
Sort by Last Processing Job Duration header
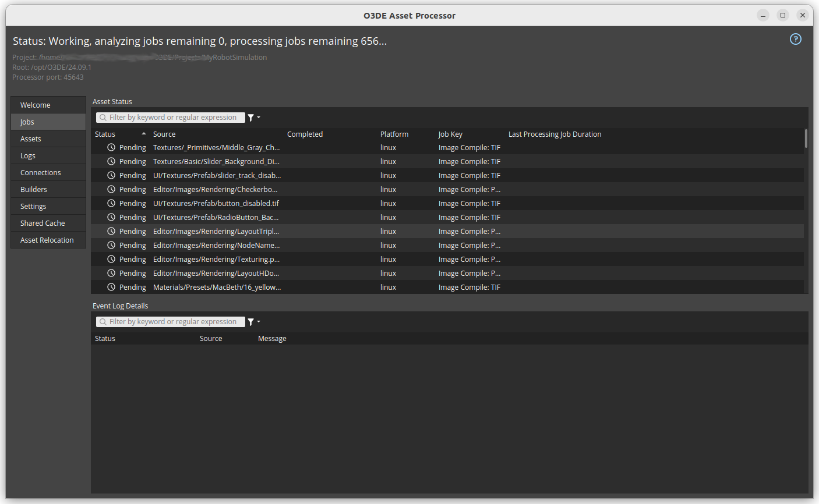point(555,134)
